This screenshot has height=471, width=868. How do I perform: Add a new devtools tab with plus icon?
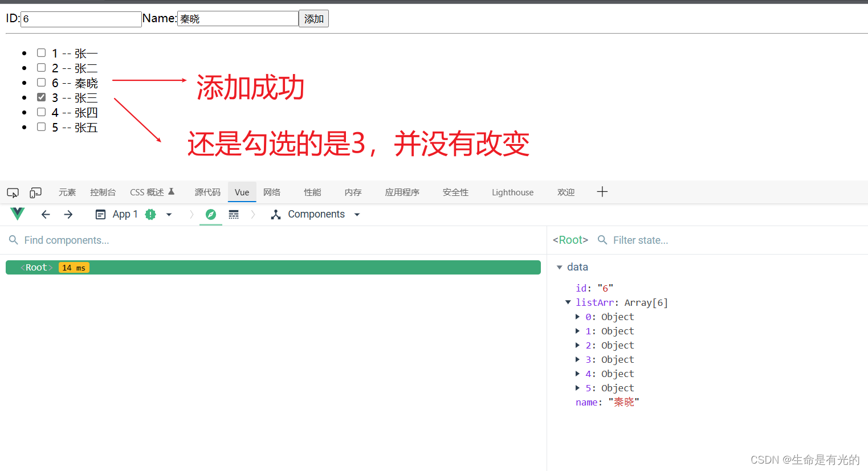[602, 192]
